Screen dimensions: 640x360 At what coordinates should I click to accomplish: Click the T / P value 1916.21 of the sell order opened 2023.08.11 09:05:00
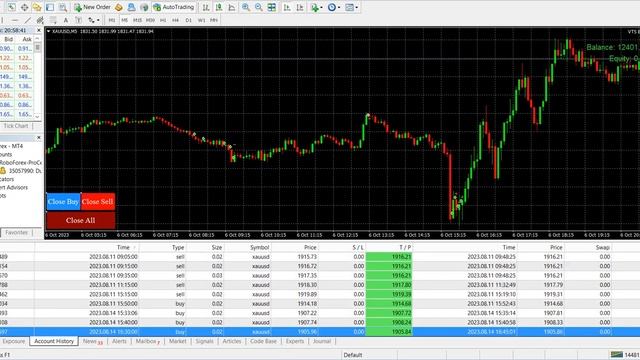point(389,257)
